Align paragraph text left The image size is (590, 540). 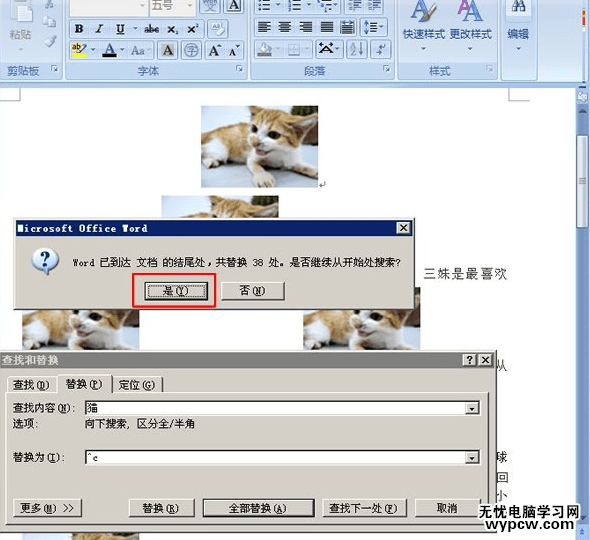click(x=264, y=27)
